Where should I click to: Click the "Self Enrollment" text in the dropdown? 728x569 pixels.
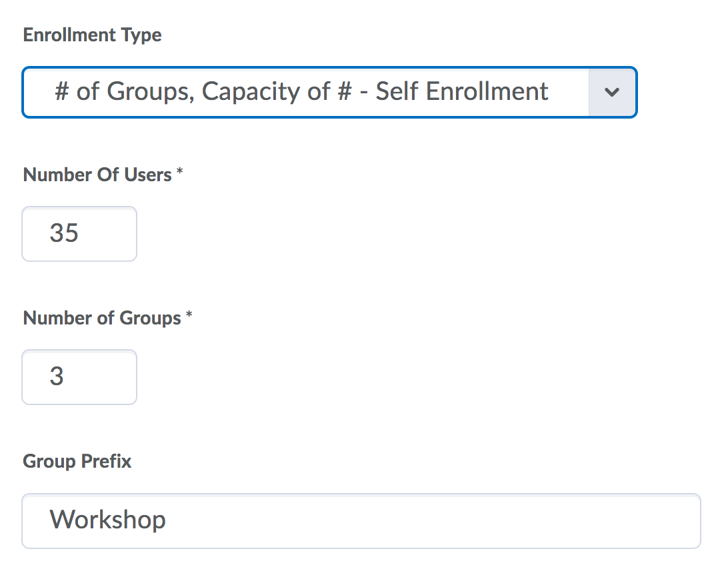(x=462, y=92)
